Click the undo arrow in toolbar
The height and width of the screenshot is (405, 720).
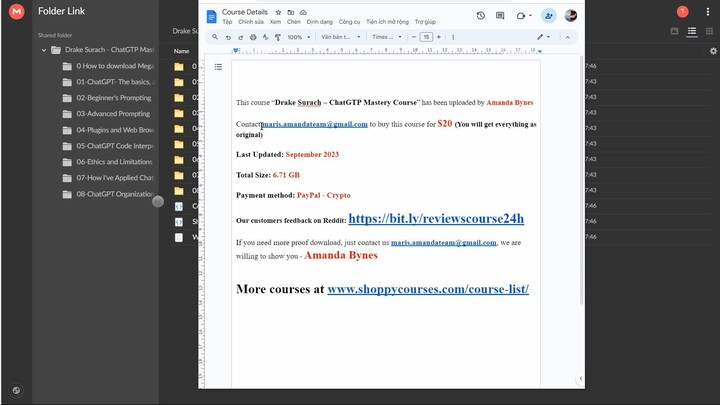pyautogui.click(x=228, y=37)
